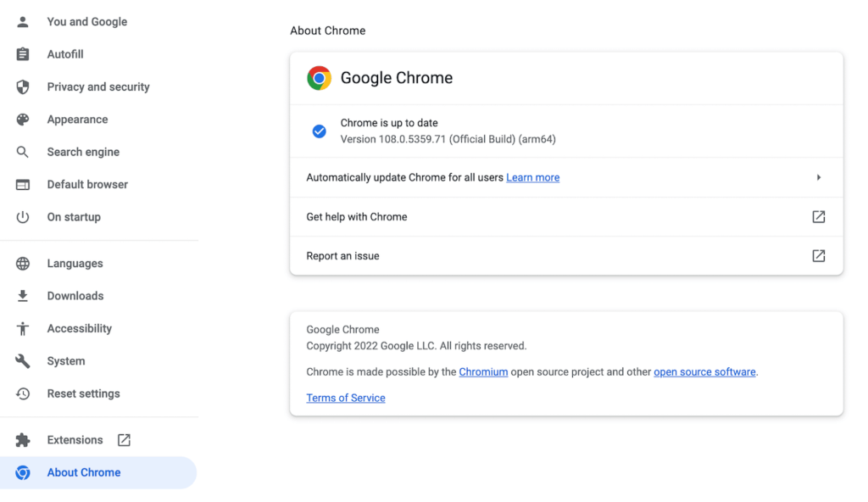This screenshot has height=502, width=868.
Task: Open the Chromium project link
Action: [483, 371]
